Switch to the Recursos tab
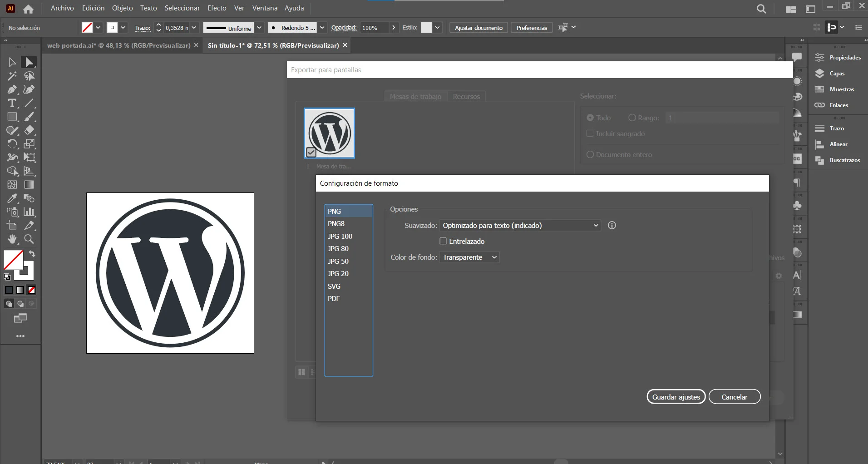868x464 pixels. pyautogui.click(x=466, y=96)
